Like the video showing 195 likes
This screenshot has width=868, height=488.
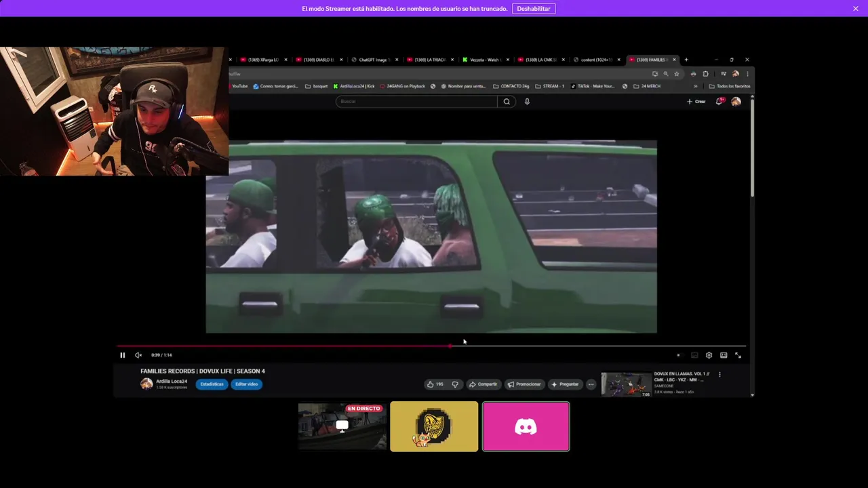435,384
